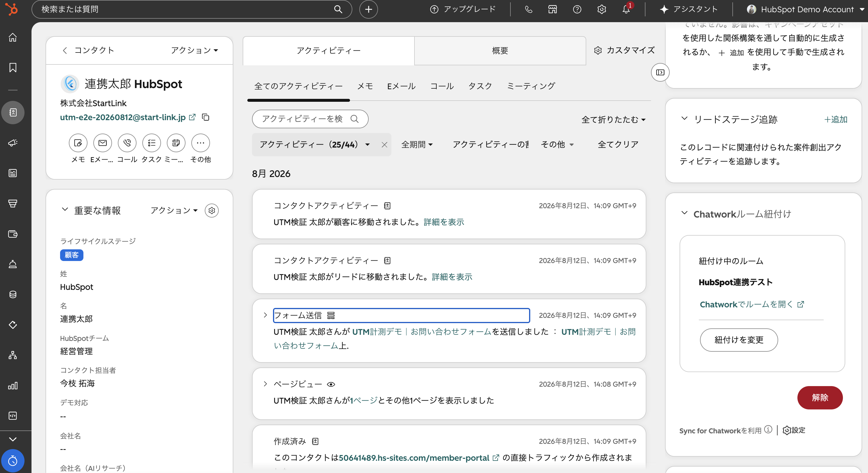This screenshot has height=473, width=868.
Task: Open the bookmarks icon in left sidebar
Action: click(x=13, y=67)
